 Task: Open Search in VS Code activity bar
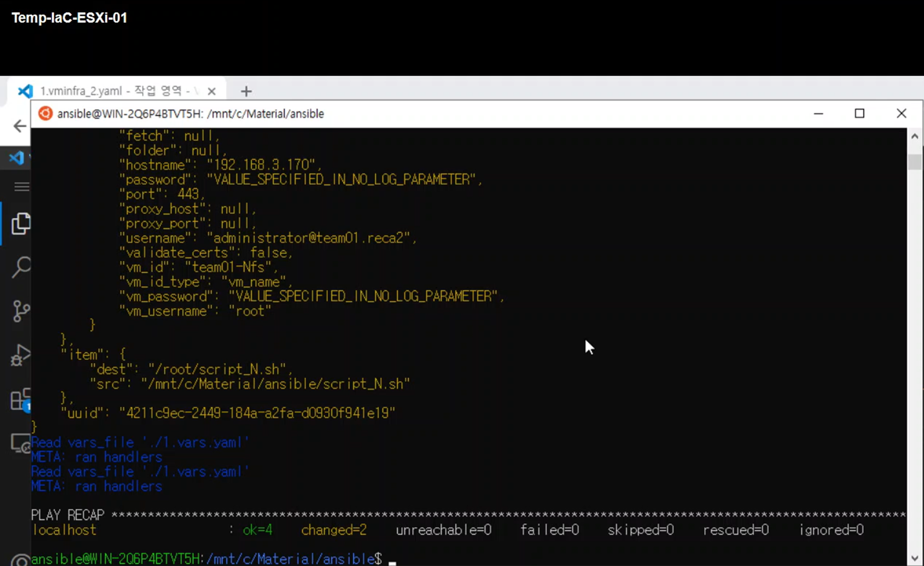[x=20, y=267]
